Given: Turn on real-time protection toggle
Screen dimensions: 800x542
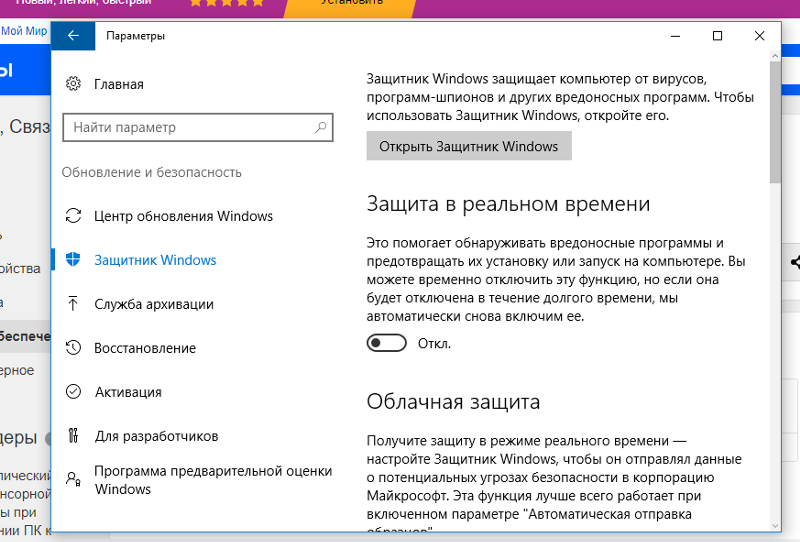Looking at the screenshot, I should [386, 343].
